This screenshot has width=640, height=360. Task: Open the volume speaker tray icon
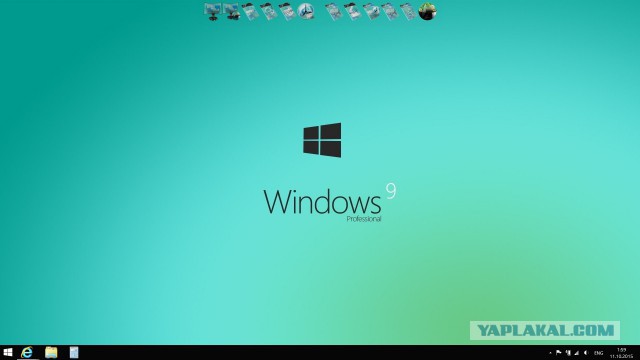point(587,353)
